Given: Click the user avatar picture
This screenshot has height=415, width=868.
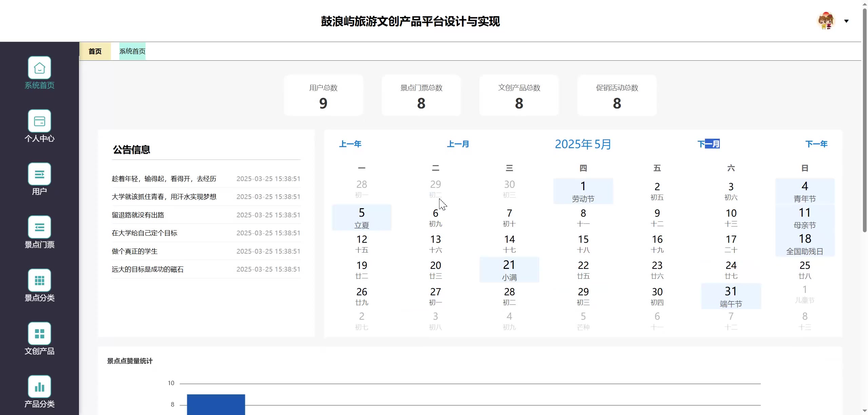Looking at the screenshot, I should [x=826, y=21].
